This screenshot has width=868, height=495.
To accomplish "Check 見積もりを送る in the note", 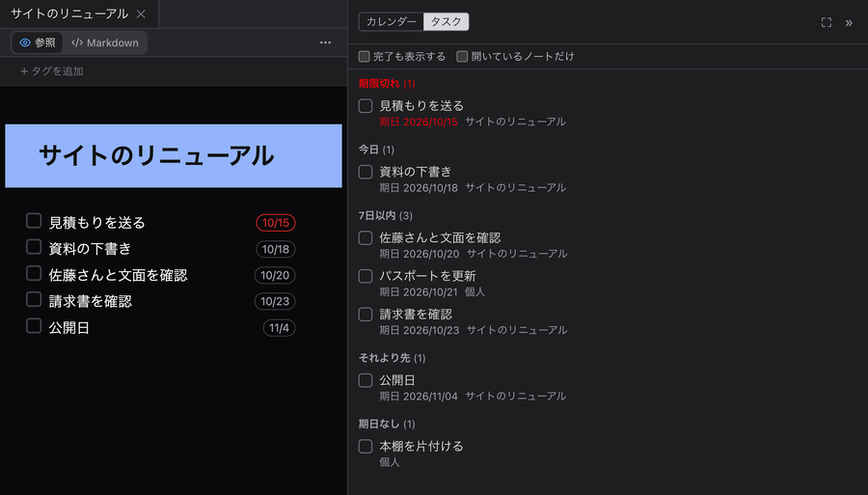I will click(34, 221).
